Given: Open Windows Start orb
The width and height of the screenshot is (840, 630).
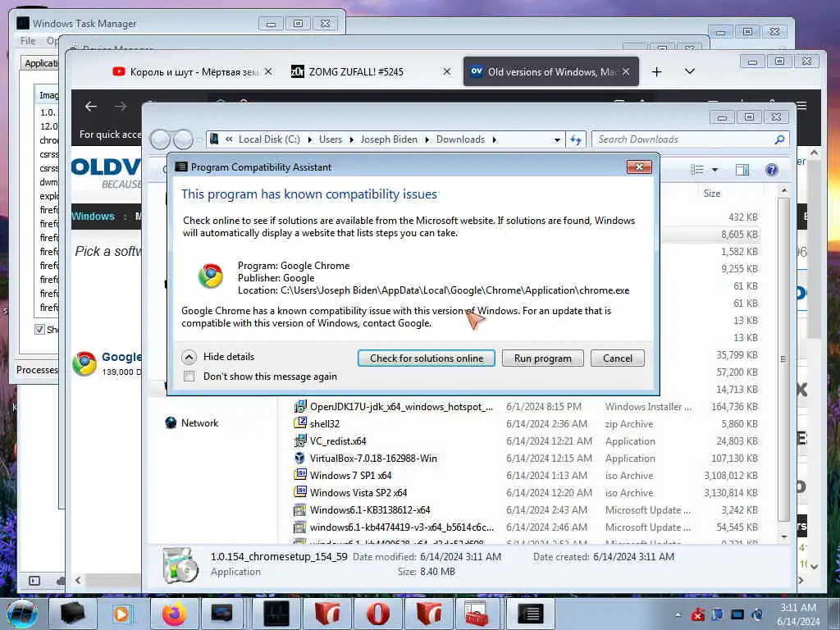Looking at the screenshot, I should (x=22, y=614).
